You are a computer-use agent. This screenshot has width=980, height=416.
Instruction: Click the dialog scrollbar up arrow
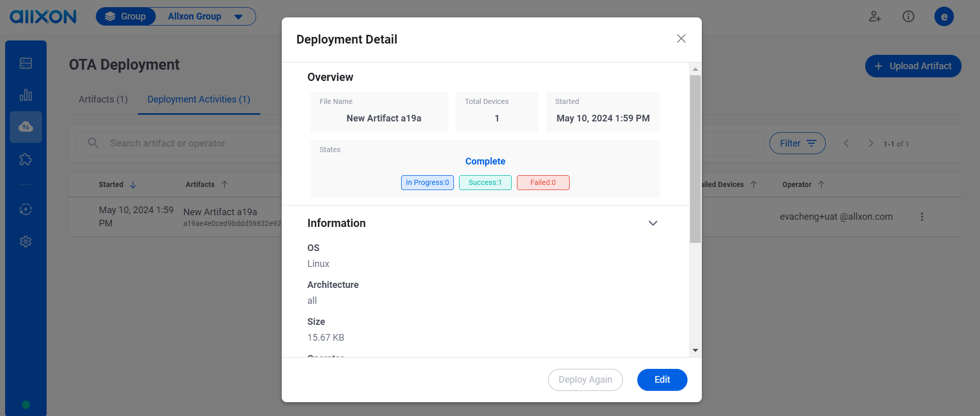click(x=695, y=69)
